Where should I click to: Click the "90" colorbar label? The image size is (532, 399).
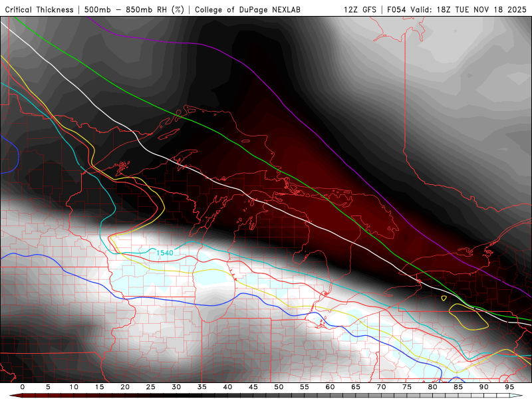coord(483,387)
